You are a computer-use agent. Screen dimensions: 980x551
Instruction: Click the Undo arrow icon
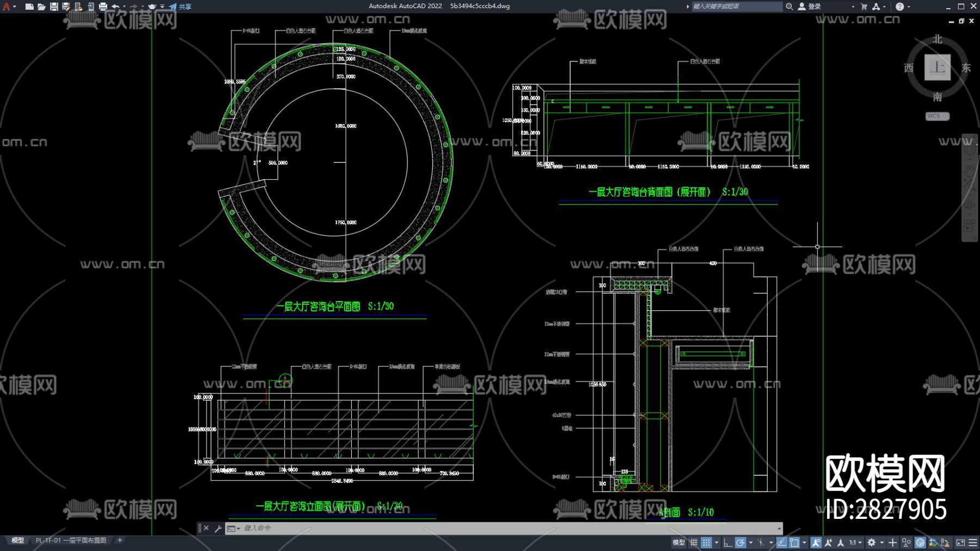115,7
